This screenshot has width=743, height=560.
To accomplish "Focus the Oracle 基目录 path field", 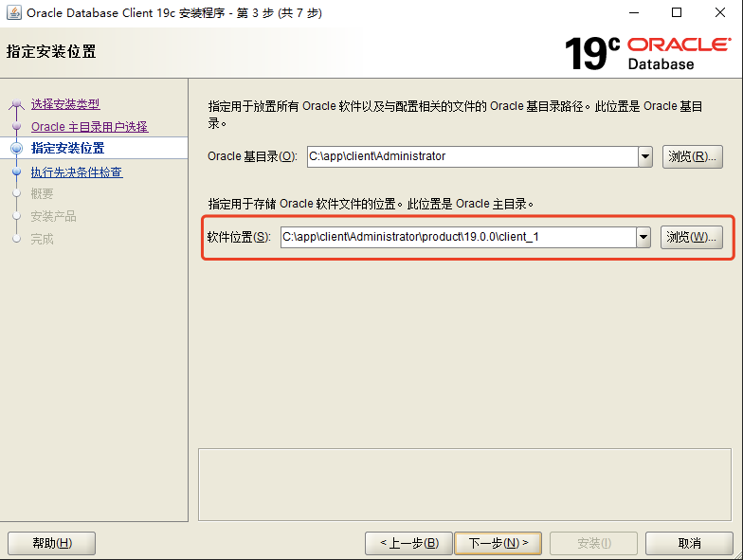I will pos(472,156).
